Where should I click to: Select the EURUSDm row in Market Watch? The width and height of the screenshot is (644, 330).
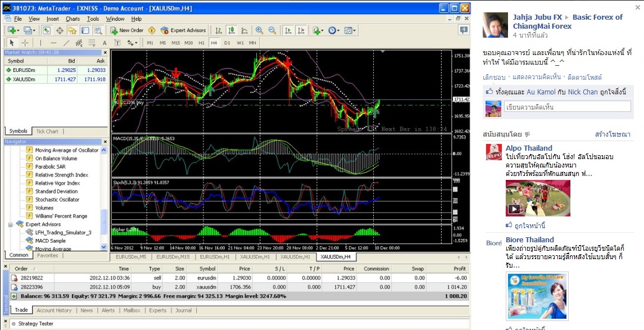[x=56, y=70]
